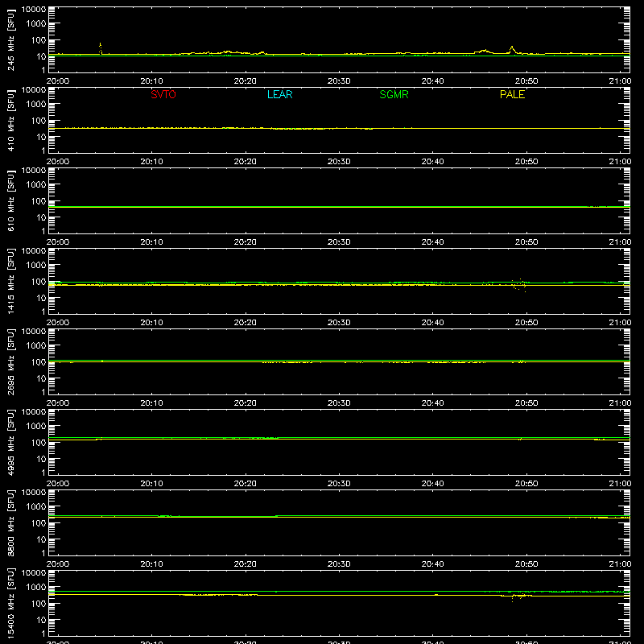Click the 15400 MHz [SFU] axis title

click(11, 603)
